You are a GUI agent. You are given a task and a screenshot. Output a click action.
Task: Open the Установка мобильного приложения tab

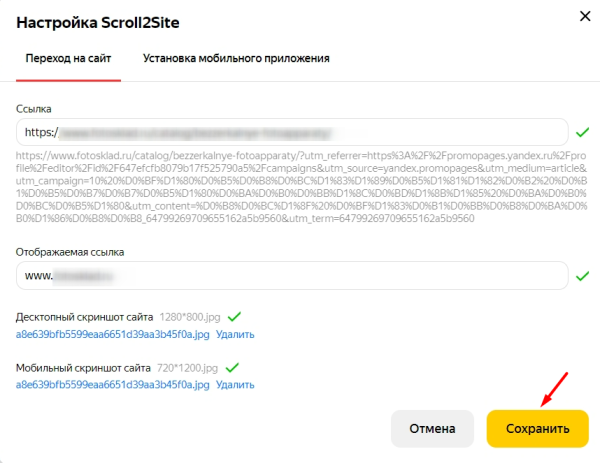click(236, 58)
